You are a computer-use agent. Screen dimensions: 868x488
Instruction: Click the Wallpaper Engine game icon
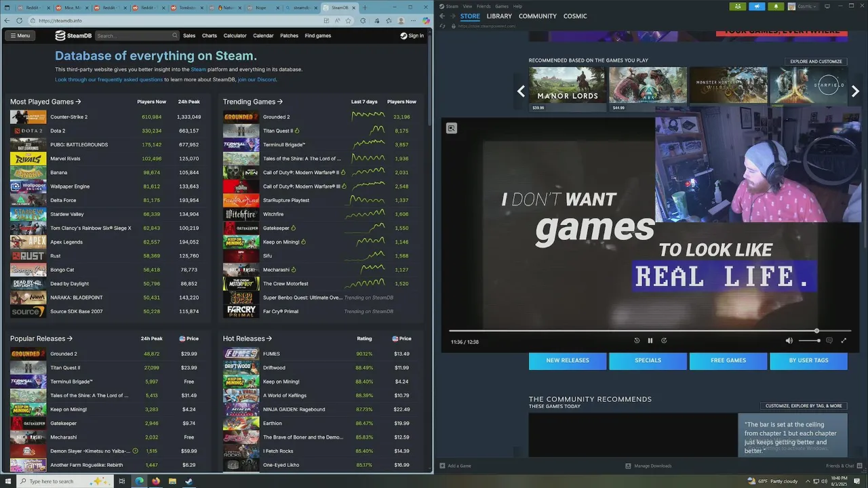click(28, 186)
